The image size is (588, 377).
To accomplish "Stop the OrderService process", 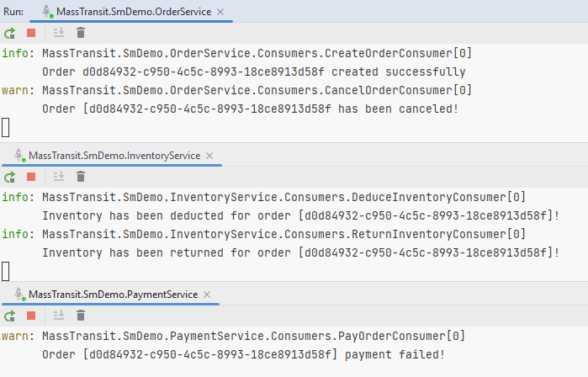I will coord(31,33).
